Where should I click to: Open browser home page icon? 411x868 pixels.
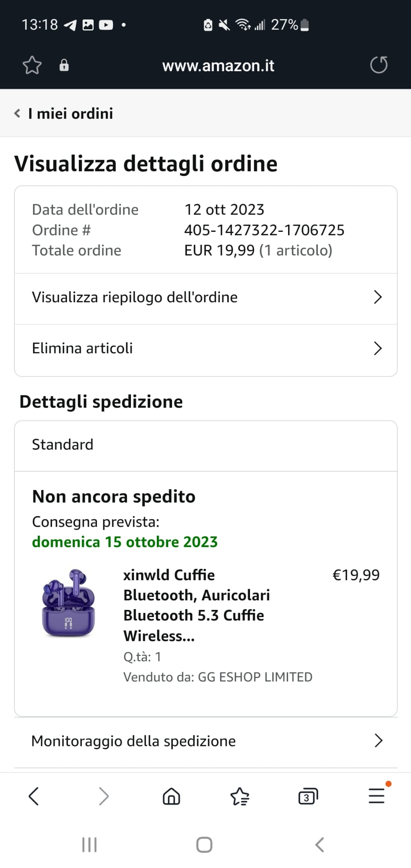[x=171, y=796]
